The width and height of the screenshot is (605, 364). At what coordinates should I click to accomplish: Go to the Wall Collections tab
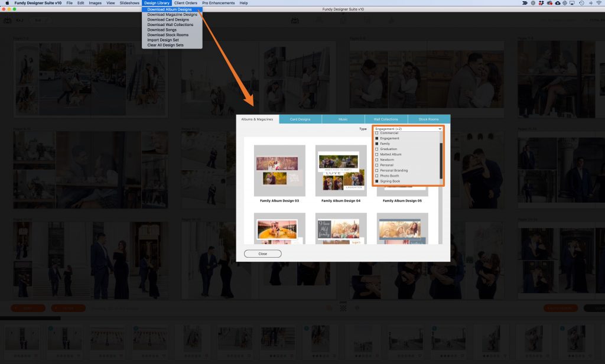pos(386,119)
